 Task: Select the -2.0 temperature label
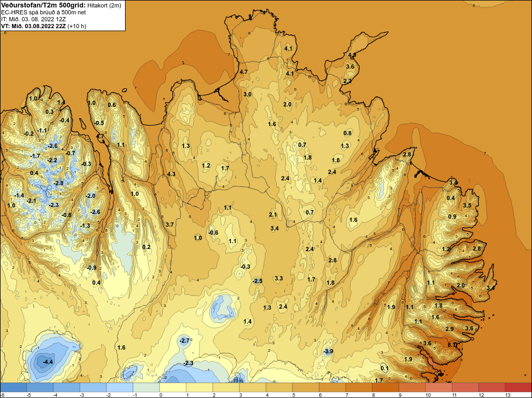coord(90,196)
